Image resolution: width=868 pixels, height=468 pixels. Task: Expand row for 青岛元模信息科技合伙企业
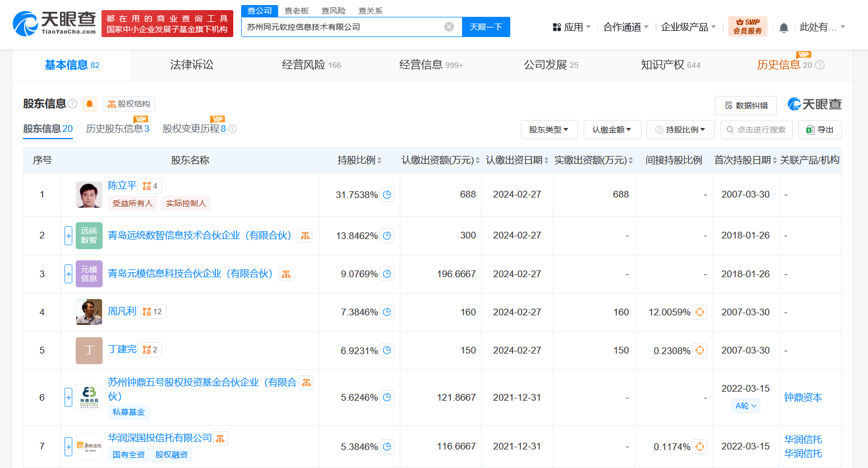pyautogui.click(x=68, y=274)
